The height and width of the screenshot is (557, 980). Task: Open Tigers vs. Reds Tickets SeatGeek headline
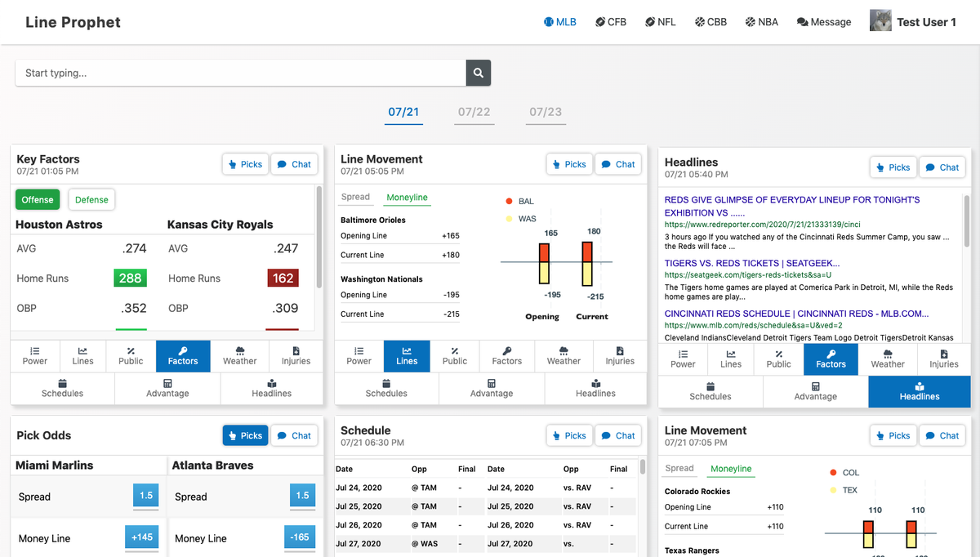pos(752,263)
